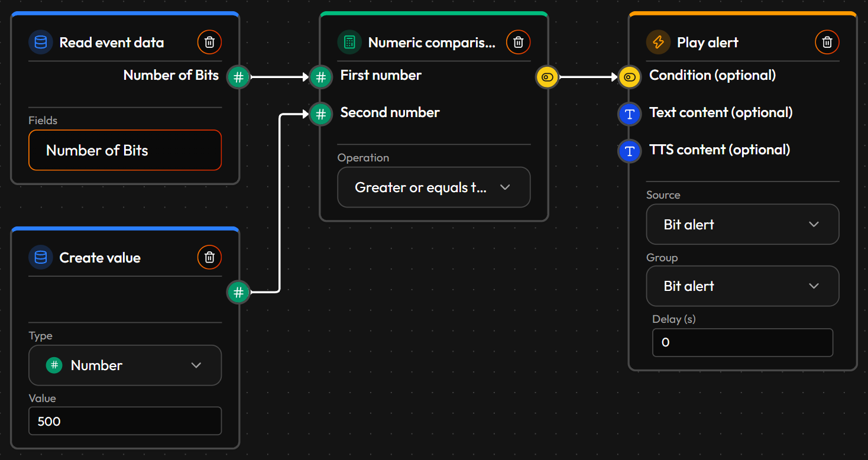Select the TTS content input port
The width and height of the screenshot is (868, 460).
click(x=629, y=151)
